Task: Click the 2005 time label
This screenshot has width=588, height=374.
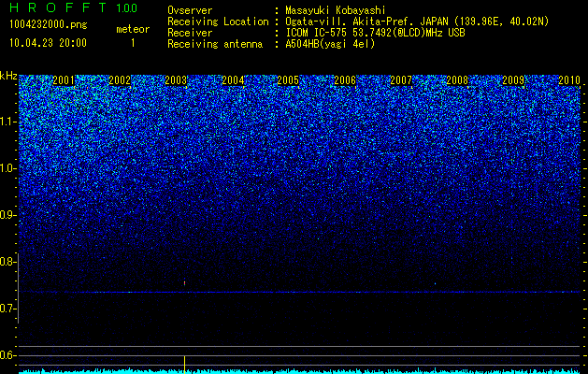Action: [x=288, y=80]
